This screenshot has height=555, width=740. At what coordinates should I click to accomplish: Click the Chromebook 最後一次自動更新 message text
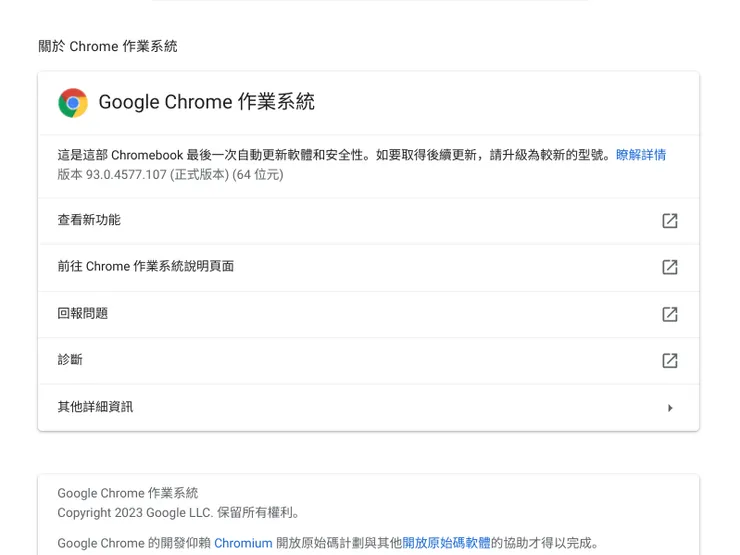point(336,155)
